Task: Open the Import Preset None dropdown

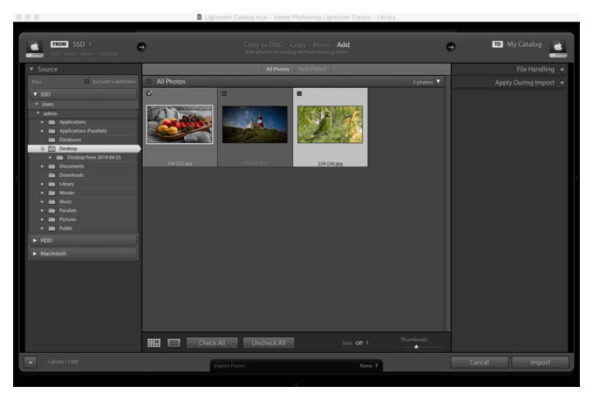Action: coord(369,366)
